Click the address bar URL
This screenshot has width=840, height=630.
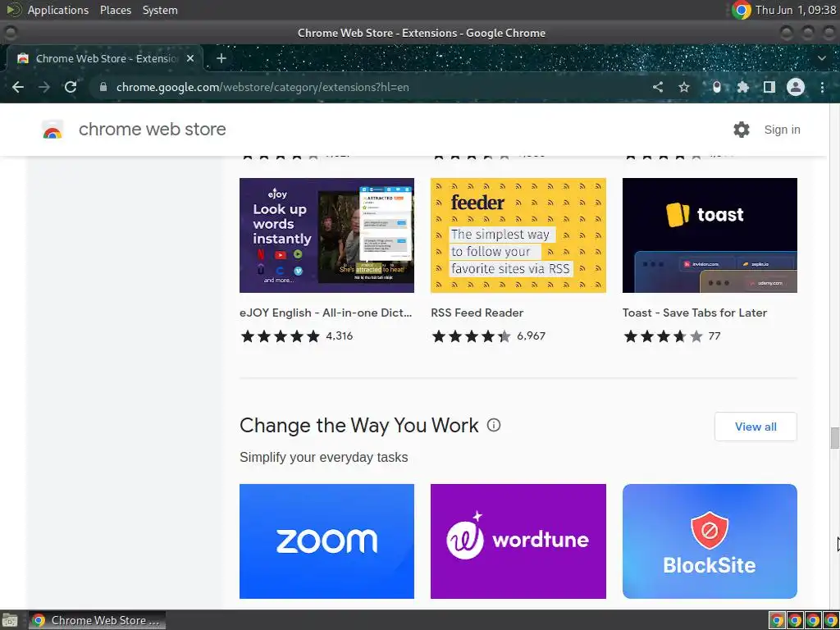(x=262, y=87)
